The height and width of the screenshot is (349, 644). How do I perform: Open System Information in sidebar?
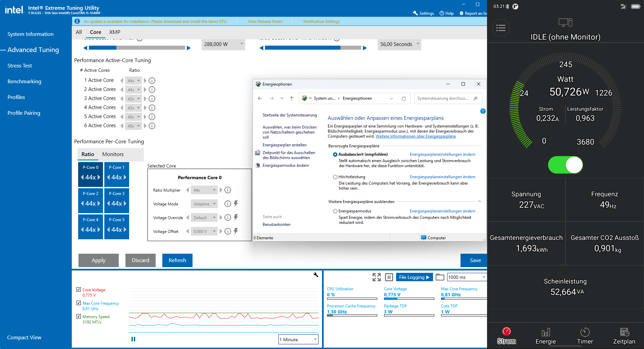click(31, 34)
